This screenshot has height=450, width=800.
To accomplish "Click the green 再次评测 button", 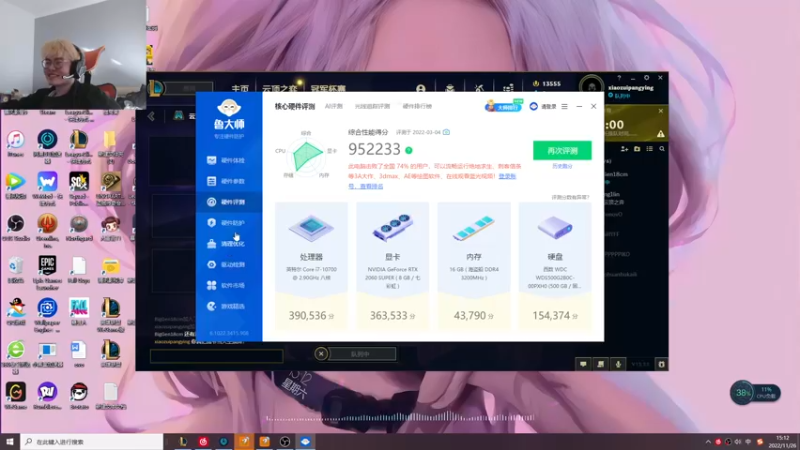I will click(562, 151).
